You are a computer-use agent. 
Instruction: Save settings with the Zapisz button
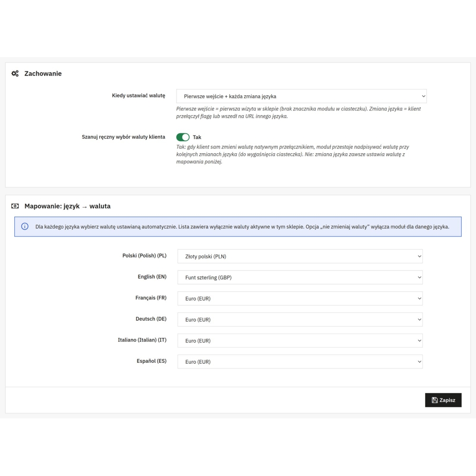[443, 400]
